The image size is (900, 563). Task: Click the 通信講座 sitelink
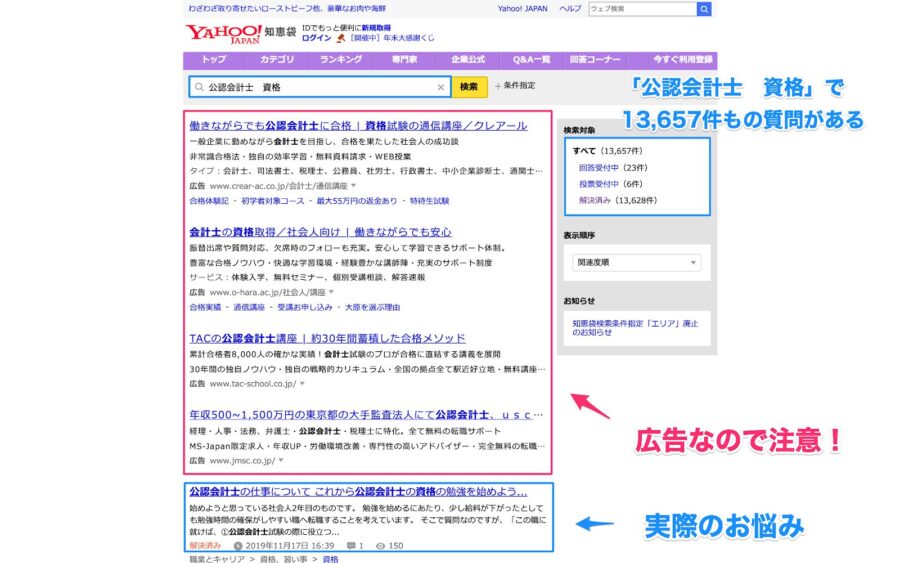click(249, 307)
